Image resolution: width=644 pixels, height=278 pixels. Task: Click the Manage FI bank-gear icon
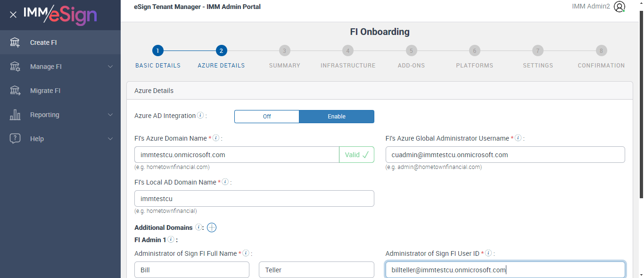pos(15,67)
